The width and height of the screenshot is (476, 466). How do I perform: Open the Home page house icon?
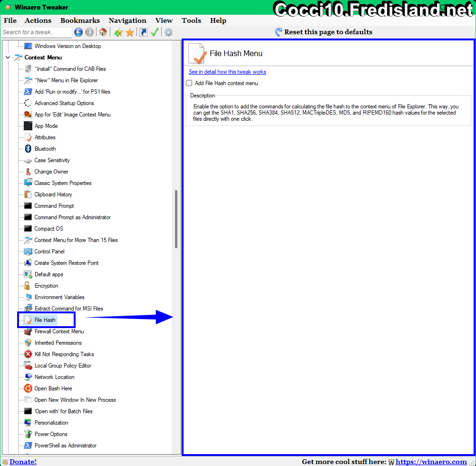(103, 32)
